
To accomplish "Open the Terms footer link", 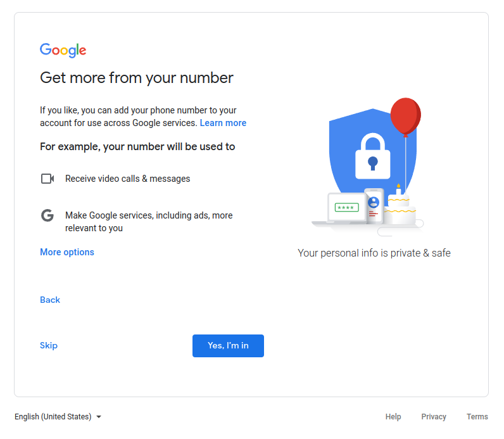I will pyautogui.click(x=477, y=417).
